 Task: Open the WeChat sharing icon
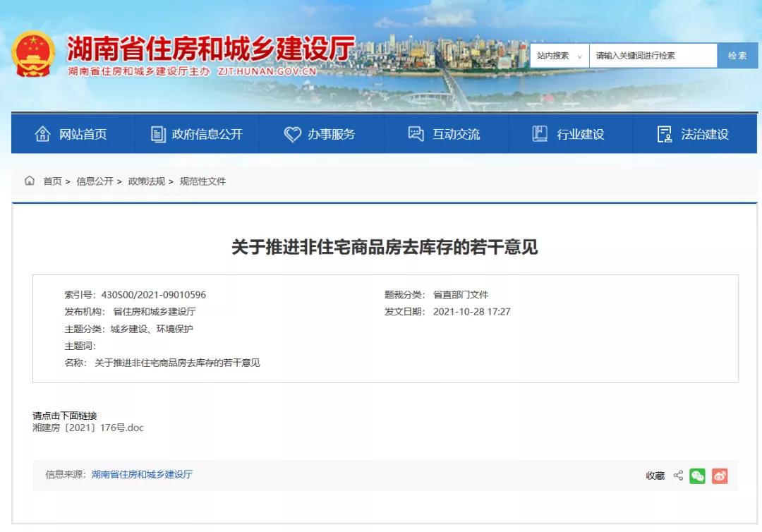pyautogui.click(x=697, y=476)
